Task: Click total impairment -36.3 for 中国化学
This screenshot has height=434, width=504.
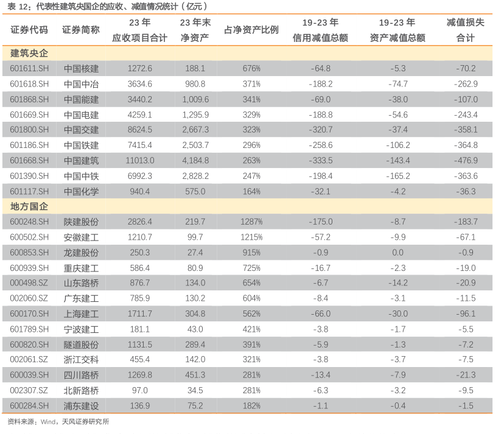Action: pos(466,192)
